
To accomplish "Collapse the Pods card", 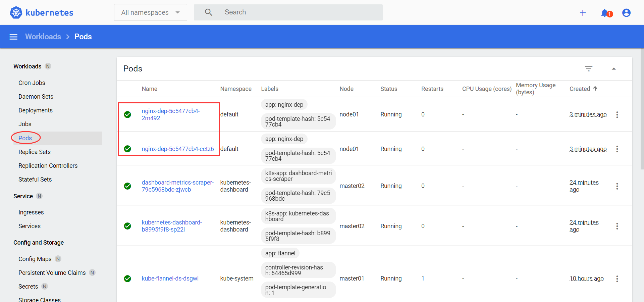I will (x=614, y=69).
